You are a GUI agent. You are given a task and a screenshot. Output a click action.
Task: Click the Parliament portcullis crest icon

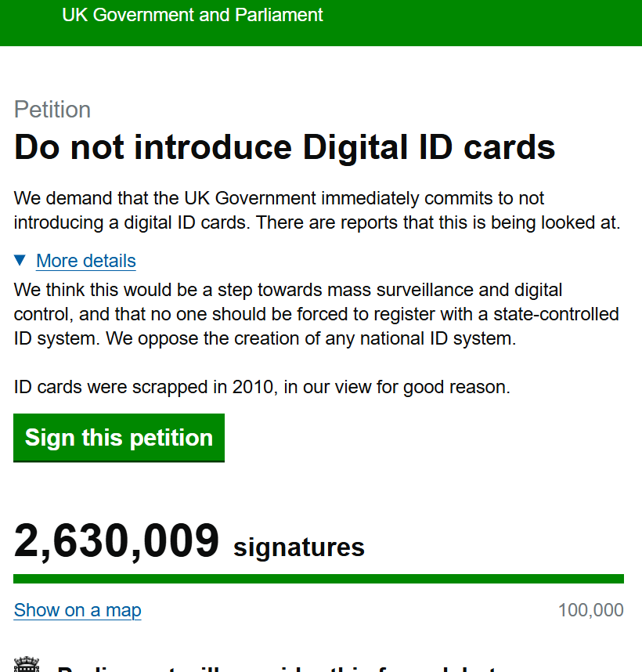click(x=27, y=666)
